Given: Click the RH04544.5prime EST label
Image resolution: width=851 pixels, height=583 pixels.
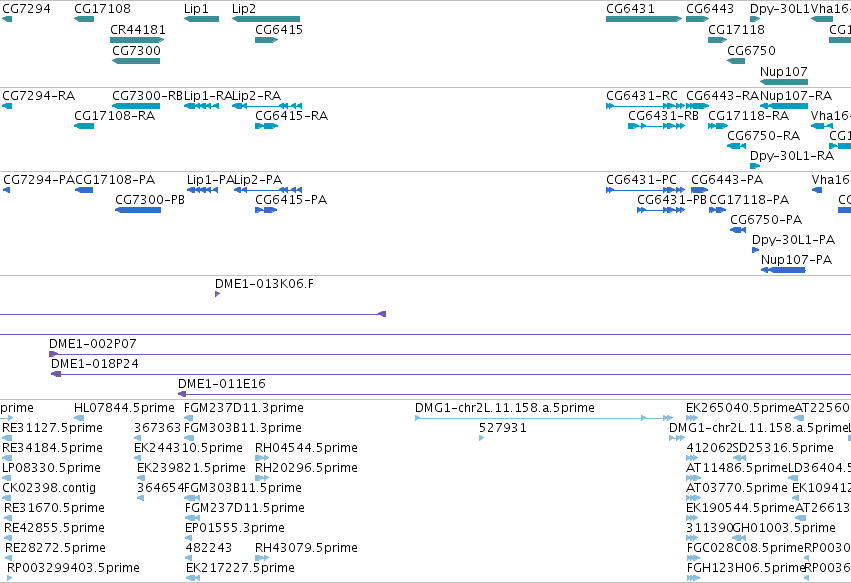Looking at the screenshot, I should click(x=306, y=448).
